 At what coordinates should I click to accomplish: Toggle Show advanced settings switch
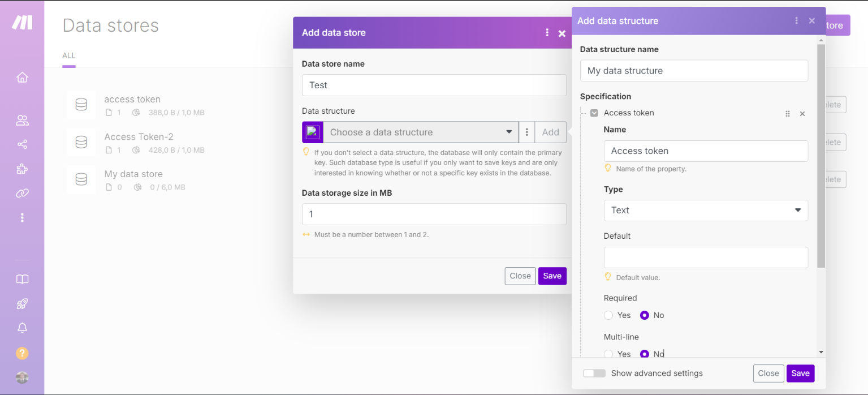click(594, 373)
